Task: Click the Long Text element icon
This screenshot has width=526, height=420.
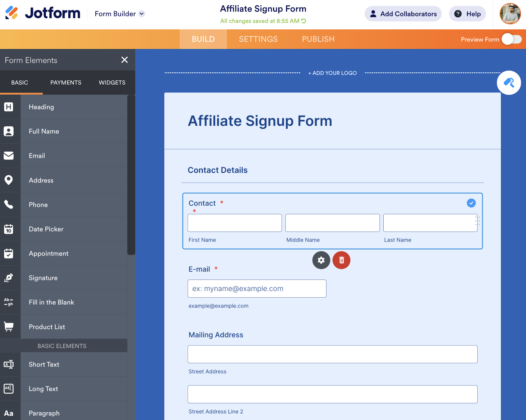Action: point(9,388)
